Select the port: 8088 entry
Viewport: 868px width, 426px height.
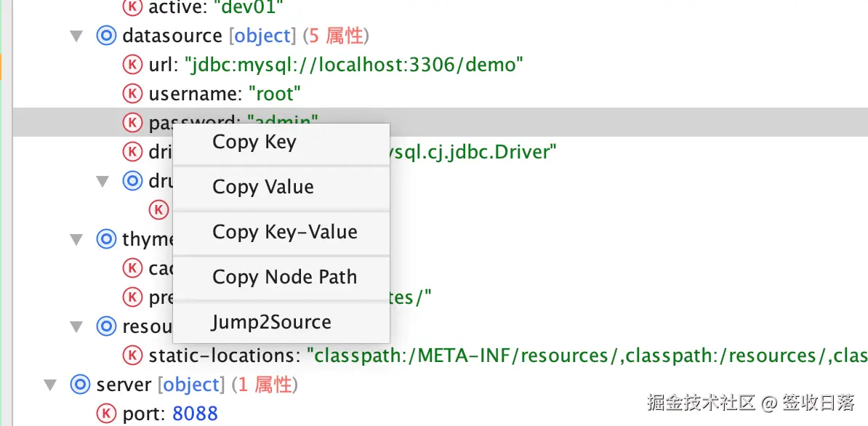click(x=171, y=413)
